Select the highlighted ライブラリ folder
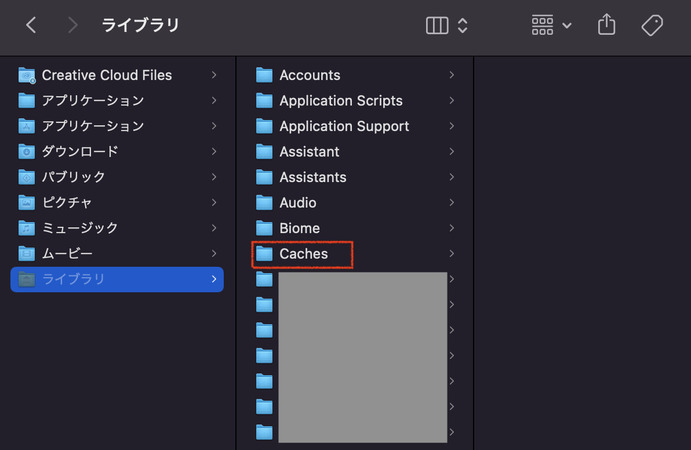Screen dimensions: 691x450 click(73, 279)
